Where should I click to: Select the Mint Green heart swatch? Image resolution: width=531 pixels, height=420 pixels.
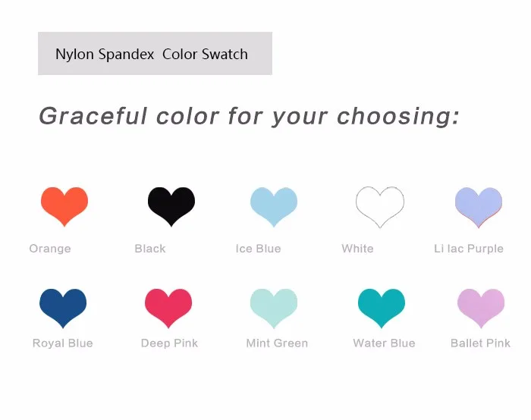pos(274,306)
